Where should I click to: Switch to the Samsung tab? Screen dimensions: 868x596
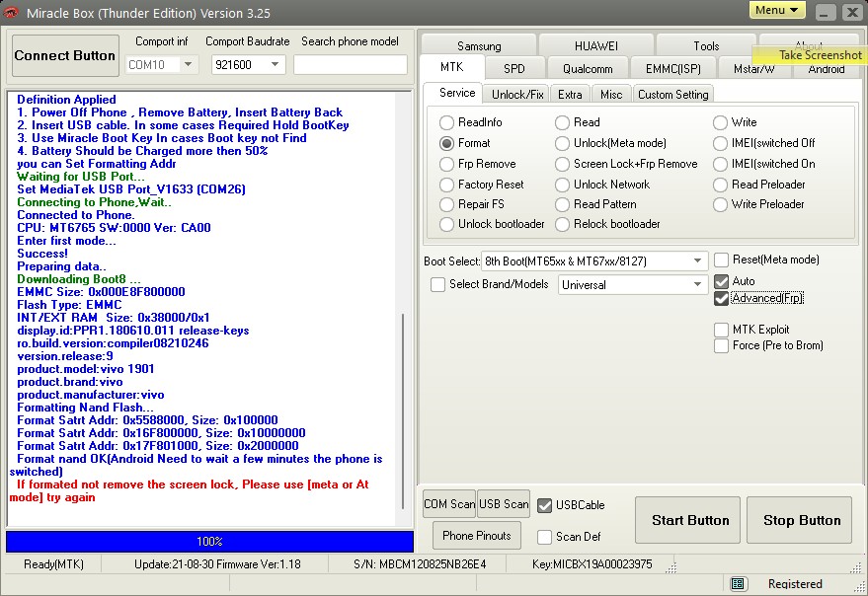tap(479, 45)
